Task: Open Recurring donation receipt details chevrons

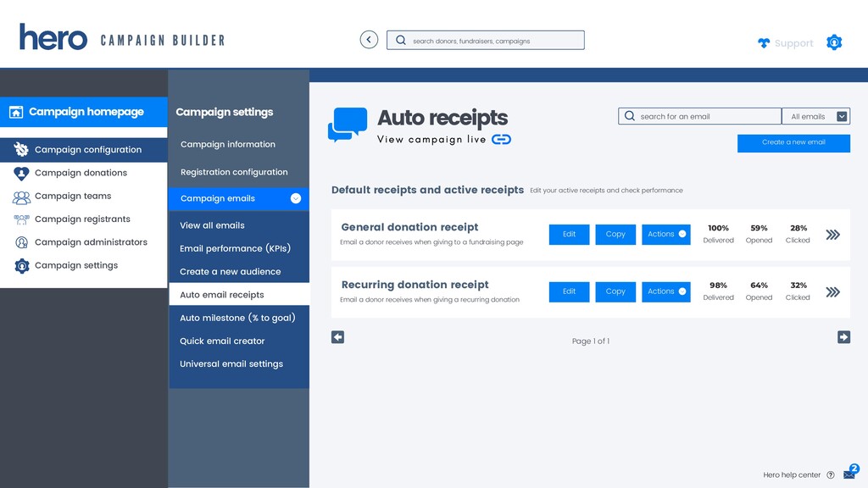Action: 832,292
